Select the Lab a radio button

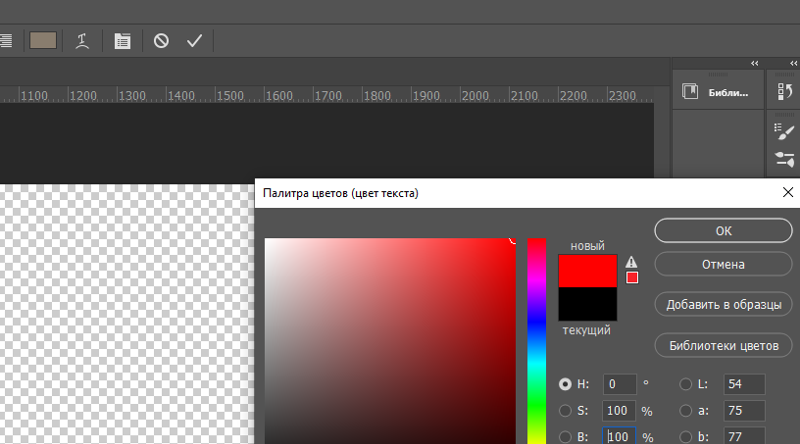(686, 411)
